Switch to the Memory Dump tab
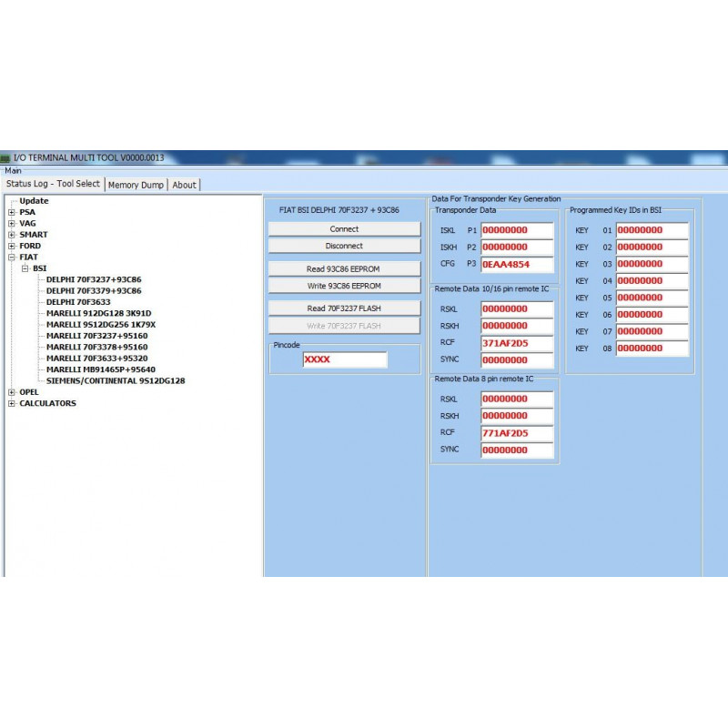The height and width of the screenshot is (728, 728). [x=135, y=184]
